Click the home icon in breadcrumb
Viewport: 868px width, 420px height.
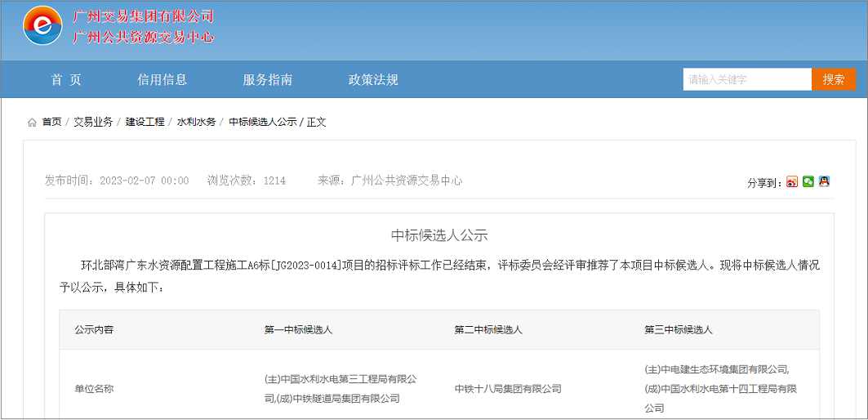(x=32, y=122)
